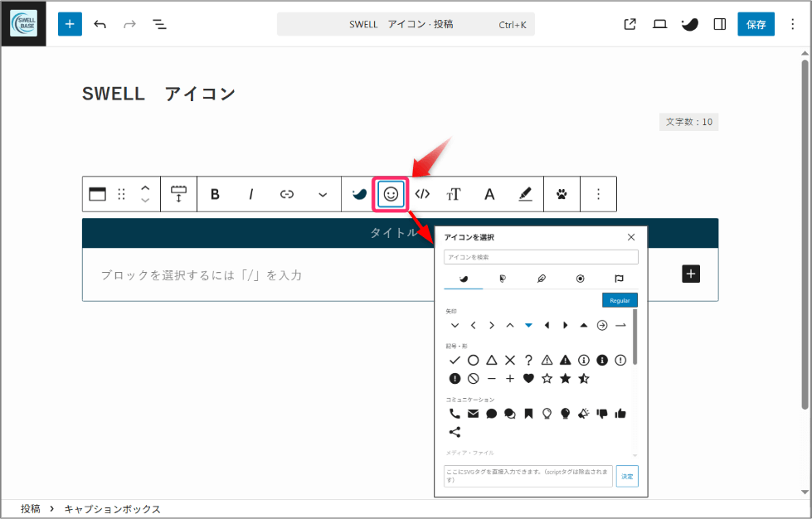Open the document overview list
Screen dimensions: 812x519
(x=159, y=24)
